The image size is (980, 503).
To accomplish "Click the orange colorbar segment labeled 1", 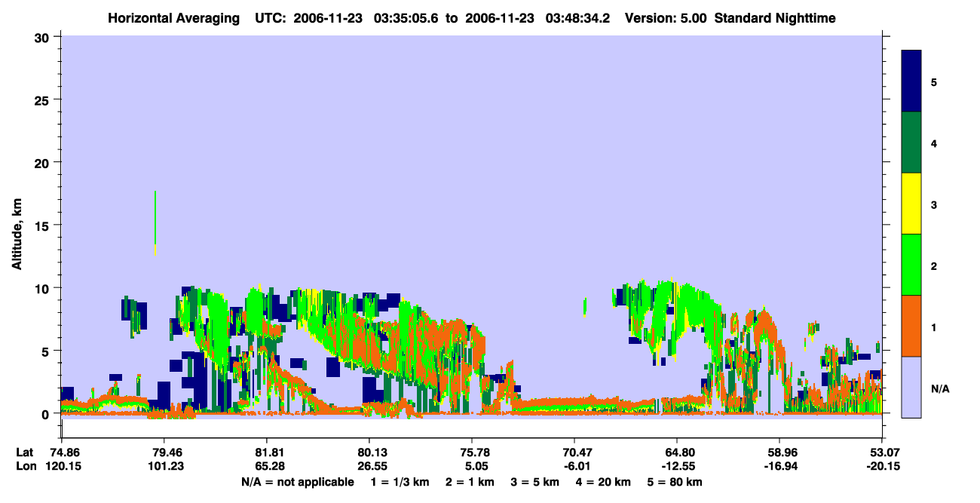I will pos(911,326).
